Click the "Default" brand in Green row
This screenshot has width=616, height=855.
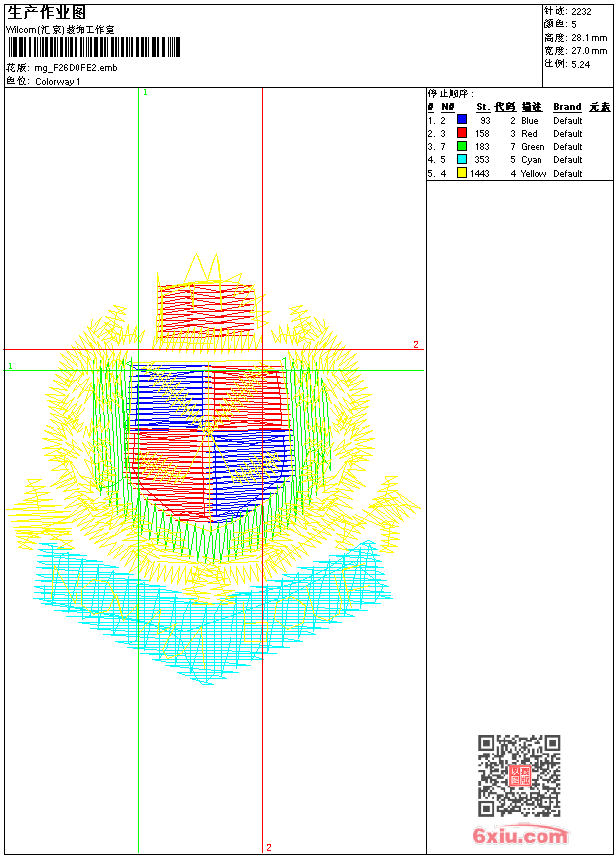pyautogui.click(x=568, y=147)
